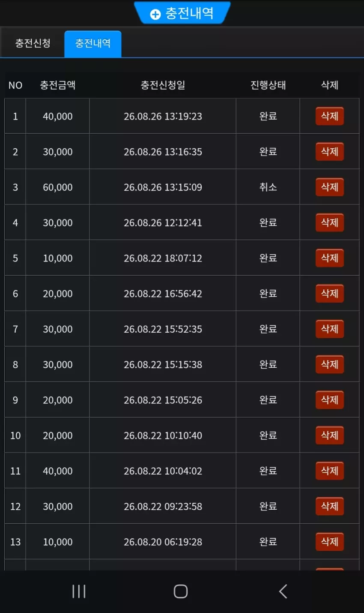Click the 진행상태 column header
Viewport: 364px width, 613px height.
click(268, 85)
